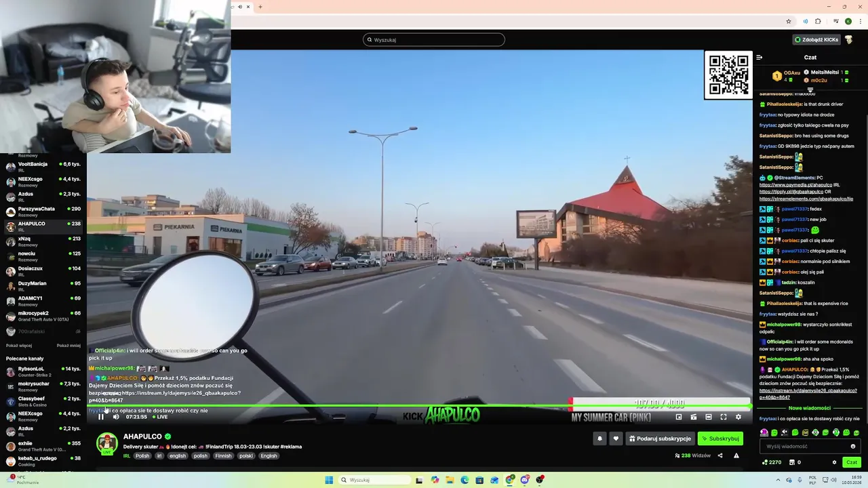Click the green Subskrybuj button
Image resolution: width=868 pixels, height=488 pixels.
[720, 439]
